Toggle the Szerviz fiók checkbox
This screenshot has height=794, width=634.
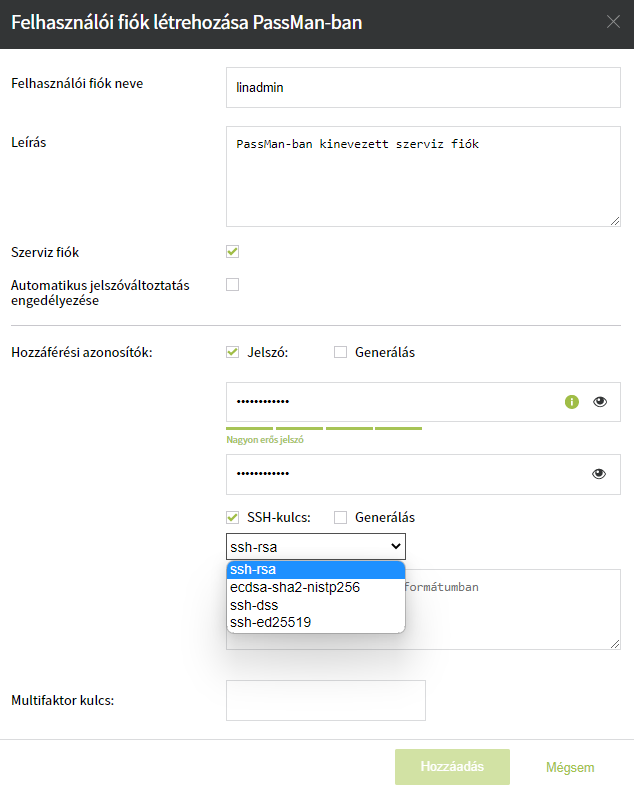(233, 252)
